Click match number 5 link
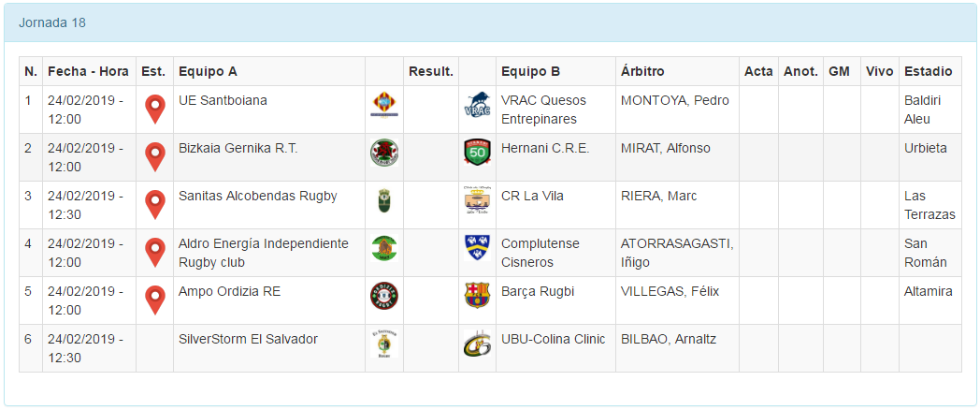Screen dimensions: 980x410 click(x=28, y=291)
